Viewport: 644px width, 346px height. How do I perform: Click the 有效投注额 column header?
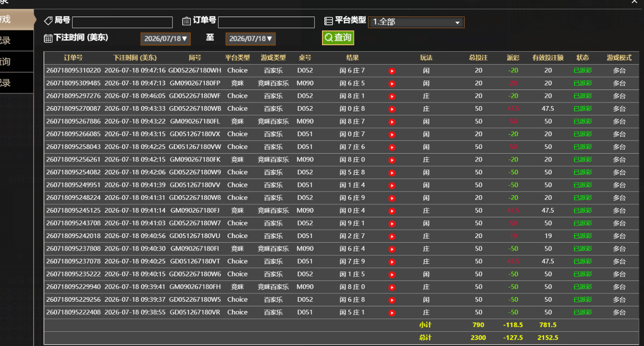point(547,58)
